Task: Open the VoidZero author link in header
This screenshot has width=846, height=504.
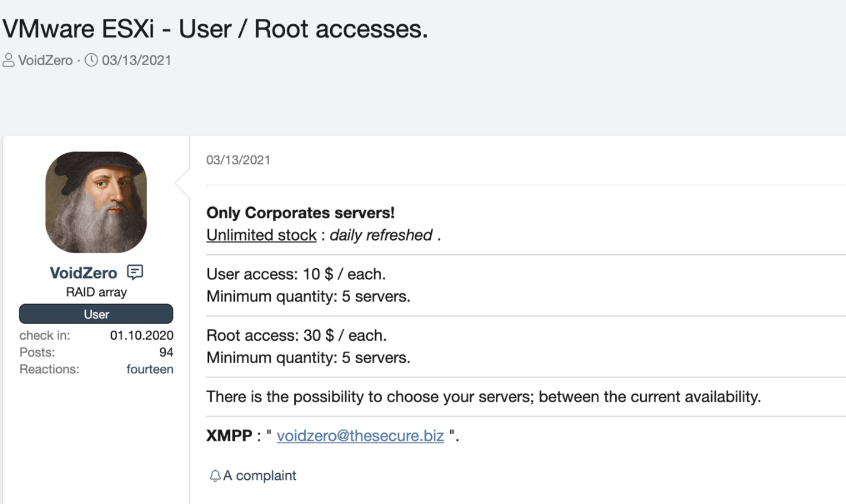Action: tap(46, 60)
